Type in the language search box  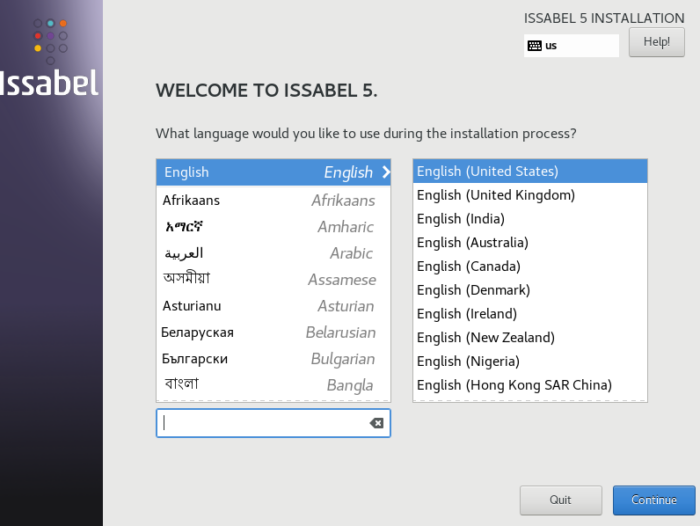[x=262, y=423]
